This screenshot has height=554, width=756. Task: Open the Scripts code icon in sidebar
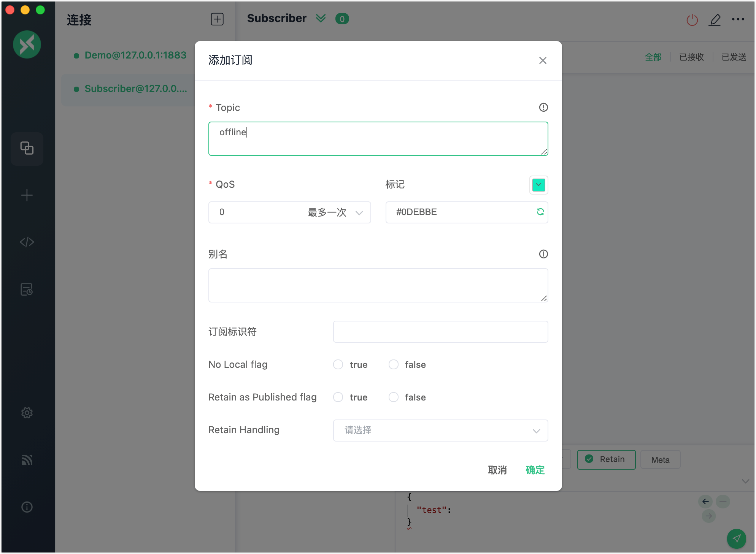pos(27,242)
